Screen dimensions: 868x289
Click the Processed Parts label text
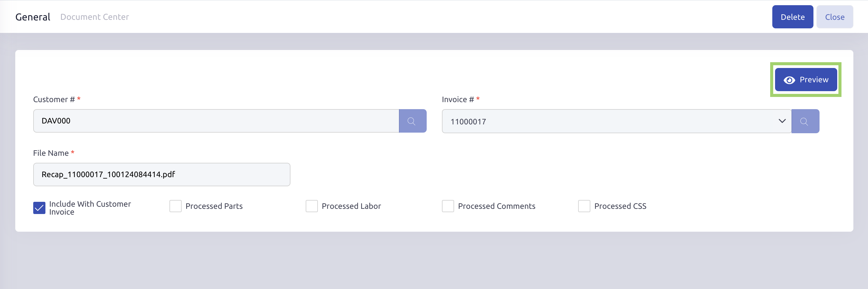pyautogui.click(x=214, y=206)
